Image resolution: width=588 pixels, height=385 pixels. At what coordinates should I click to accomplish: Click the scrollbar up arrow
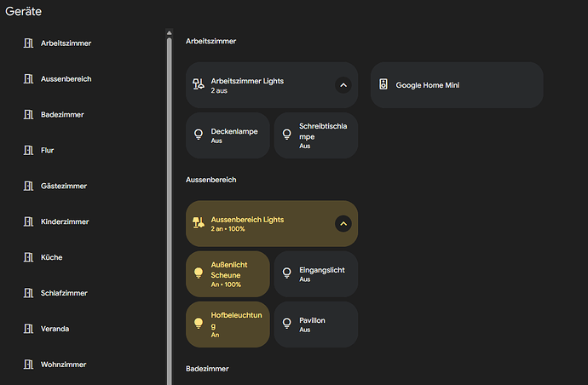(x=169, y=32)
